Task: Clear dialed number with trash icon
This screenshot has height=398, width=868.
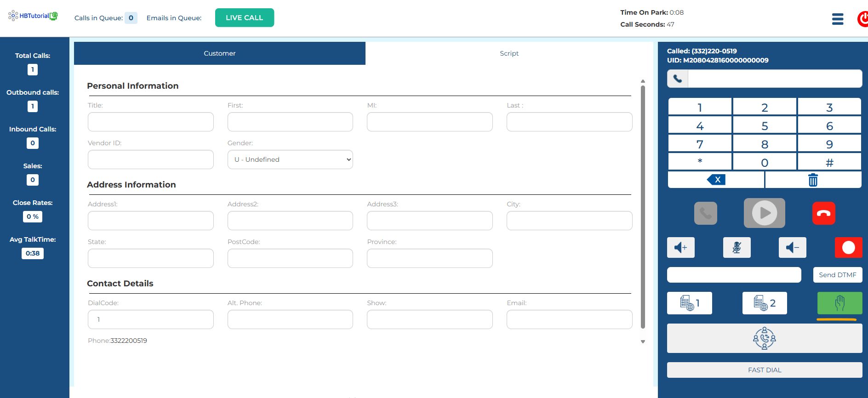Action: tap(813, 180)
